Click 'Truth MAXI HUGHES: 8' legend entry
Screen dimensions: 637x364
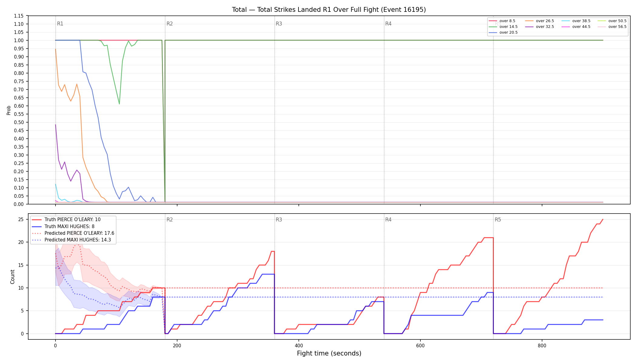(63, 226)
